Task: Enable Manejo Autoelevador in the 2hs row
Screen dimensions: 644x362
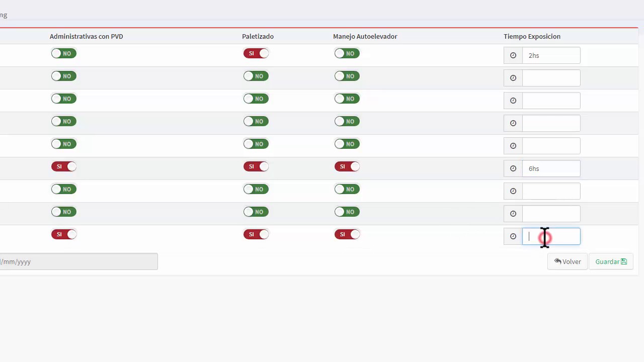Action: pyautogui.click(x=347, y=53)
